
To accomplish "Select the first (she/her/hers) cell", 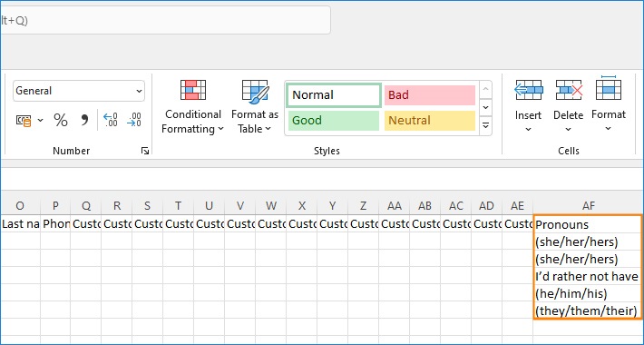I will coord(588,241).
